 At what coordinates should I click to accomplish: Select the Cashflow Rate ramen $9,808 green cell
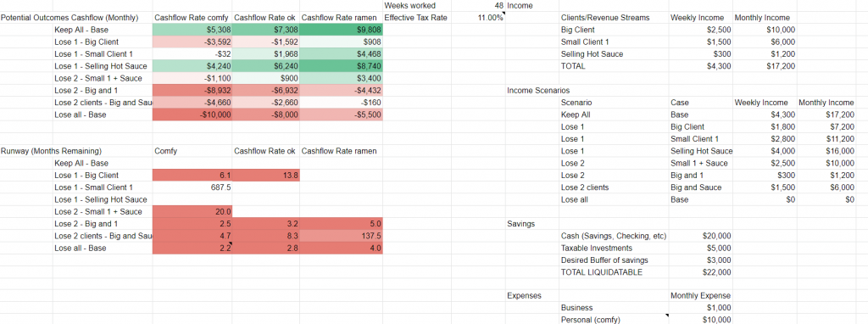coord(342,30)
